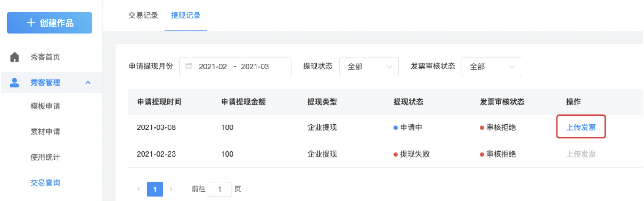The width and height of the screenshot is (644, 201).
Task: Click the calendar icon in date range field
Action: point(189,66)
